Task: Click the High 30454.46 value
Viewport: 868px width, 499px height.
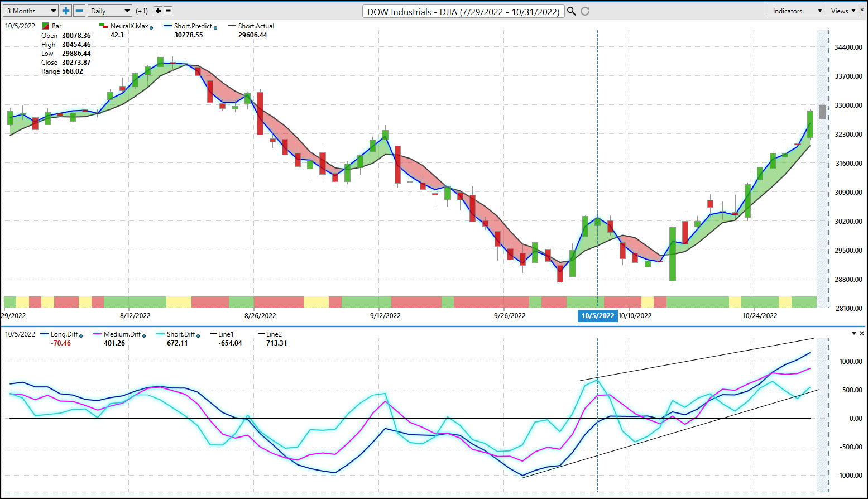Action: tap(76, 45)
